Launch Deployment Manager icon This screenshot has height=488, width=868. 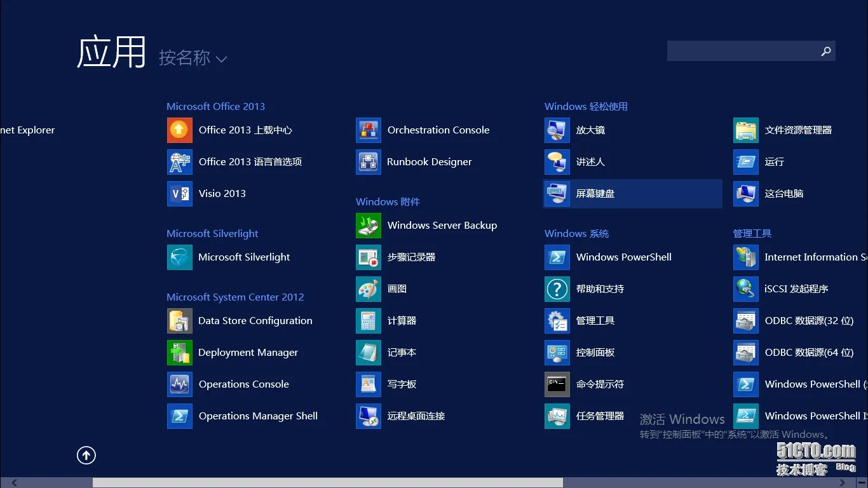click(x=180, y=353)
